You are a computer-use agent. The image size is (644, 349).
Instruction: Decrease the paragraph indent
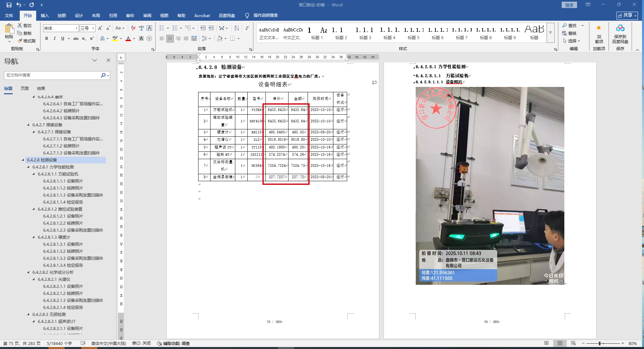[x=203, y=28]
